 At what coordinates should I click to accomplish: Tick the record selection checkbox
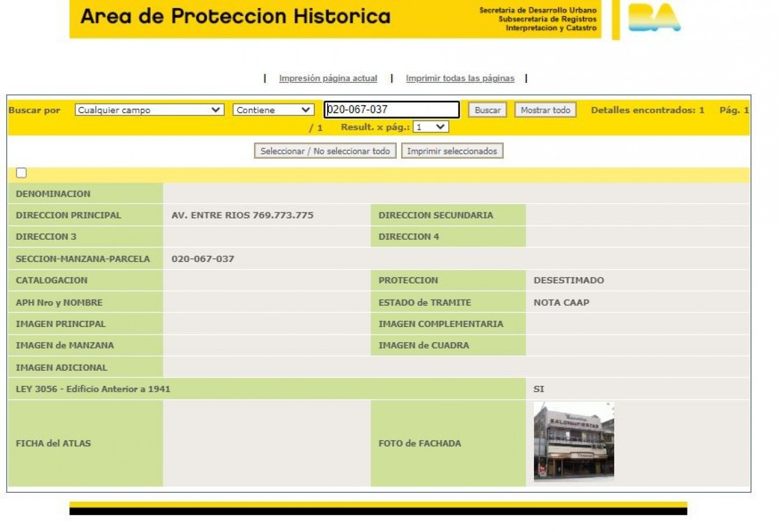[x=21, y=172]
